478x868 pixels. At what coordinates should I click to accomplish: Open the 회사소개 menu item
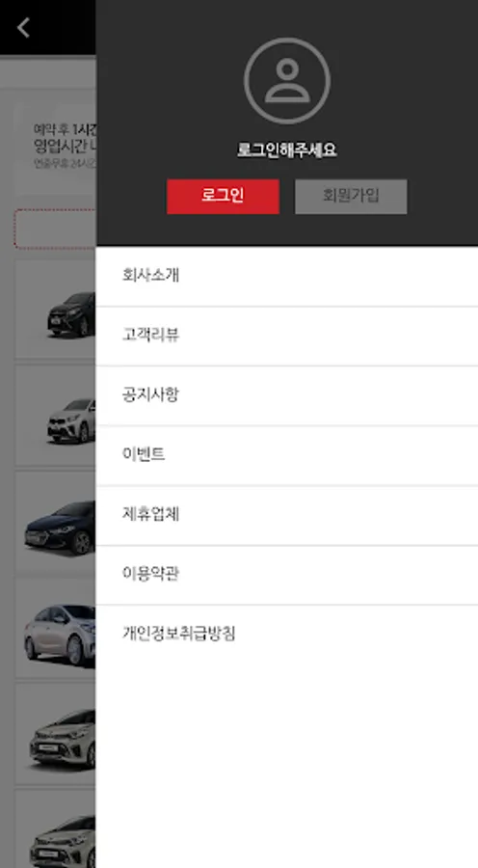tap(286, 276)
